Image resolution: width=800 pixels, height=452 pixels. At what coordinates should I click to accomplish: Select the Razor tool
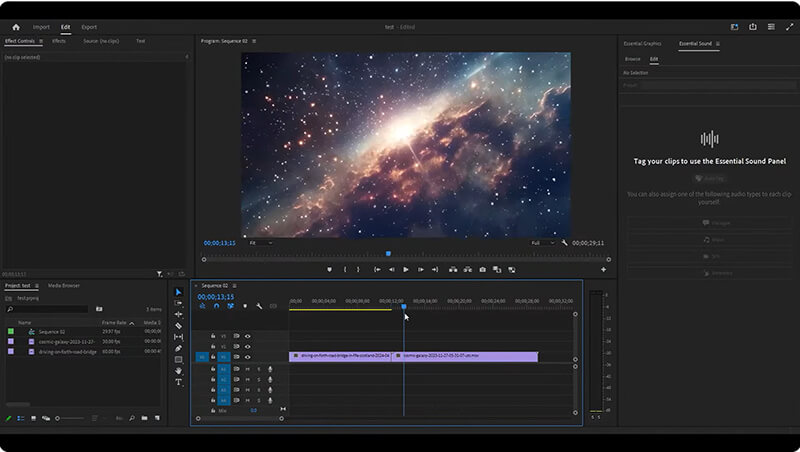[x=178, y=325]
